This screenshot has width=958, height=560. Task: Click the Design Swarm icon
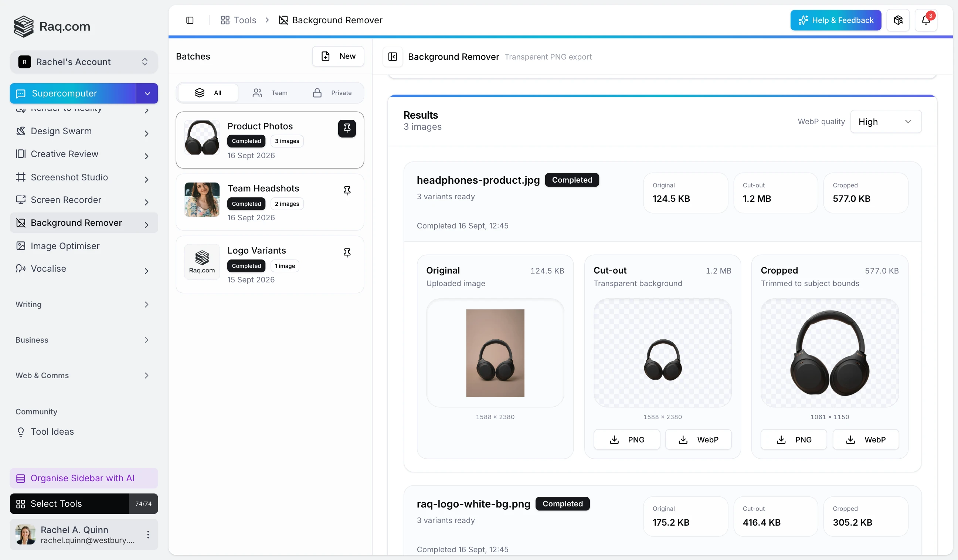pos(21,131)
